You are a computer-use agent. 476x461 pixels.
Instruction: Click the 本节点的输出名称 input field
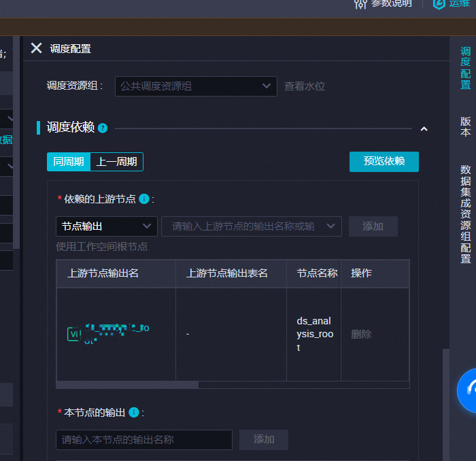coord(144,439)
